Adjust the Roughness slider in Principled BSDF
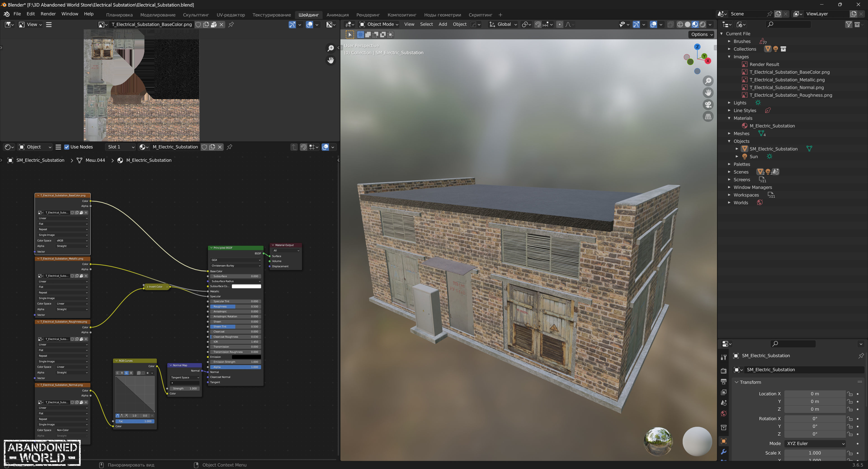Screen dimensions: 868x469 (236, 306)
